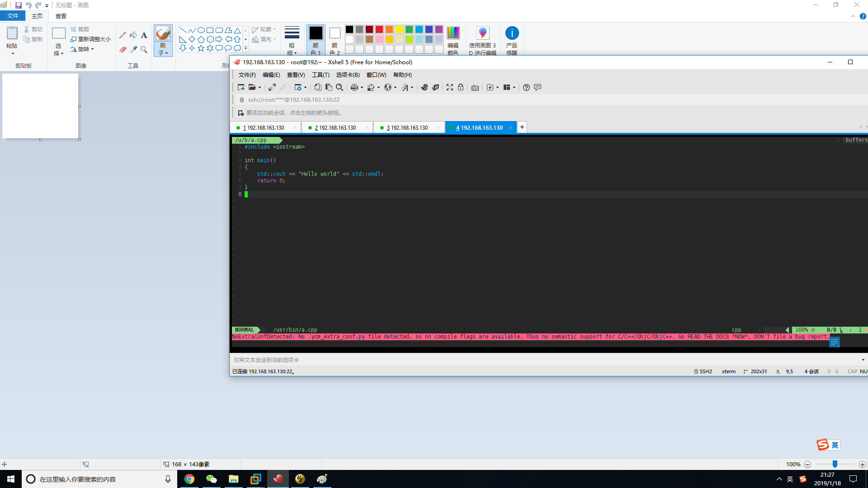Select the red color swatch in Paint
The height and width of the screenshot is (488, 868).
click(x=379, y=29)
